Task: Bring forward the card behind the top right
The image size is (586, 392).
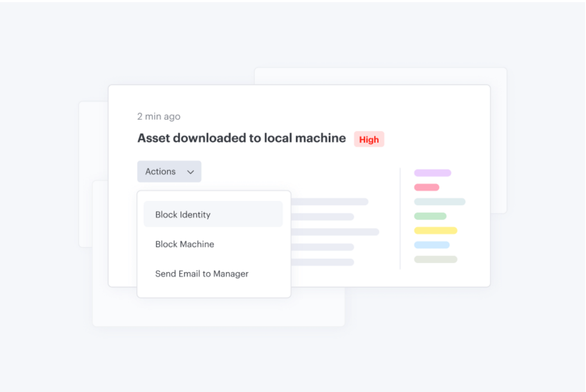Action: 498,143
